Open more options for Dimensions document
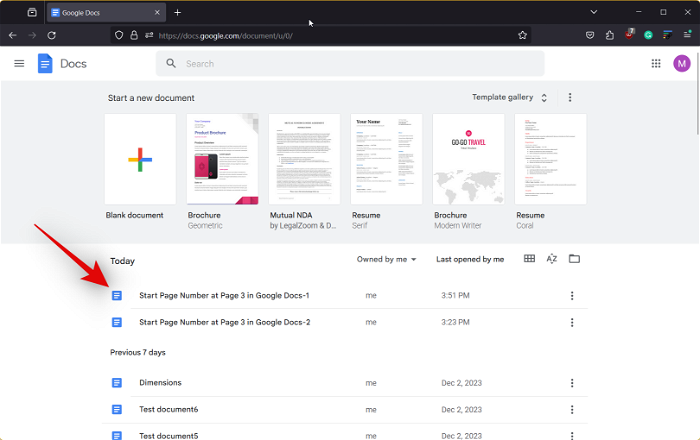700x440 pixels. 572,383
